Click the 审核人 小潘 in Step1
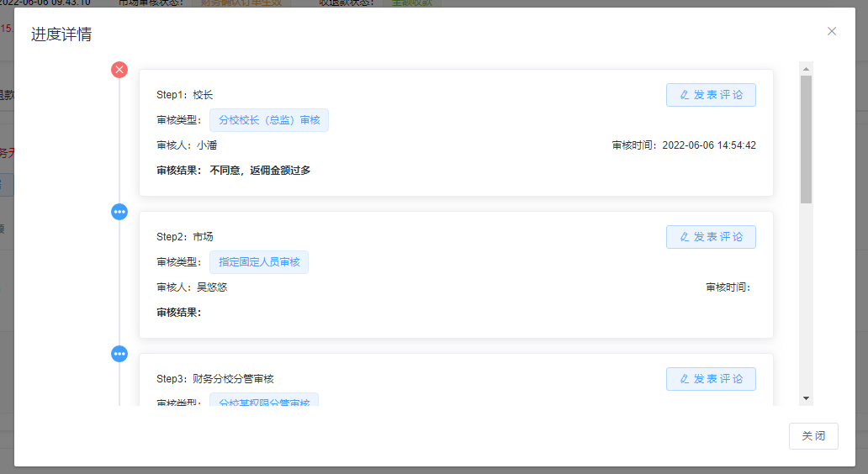Image resolution: width=868 pixels, height=474 pixels. point(207,145)
